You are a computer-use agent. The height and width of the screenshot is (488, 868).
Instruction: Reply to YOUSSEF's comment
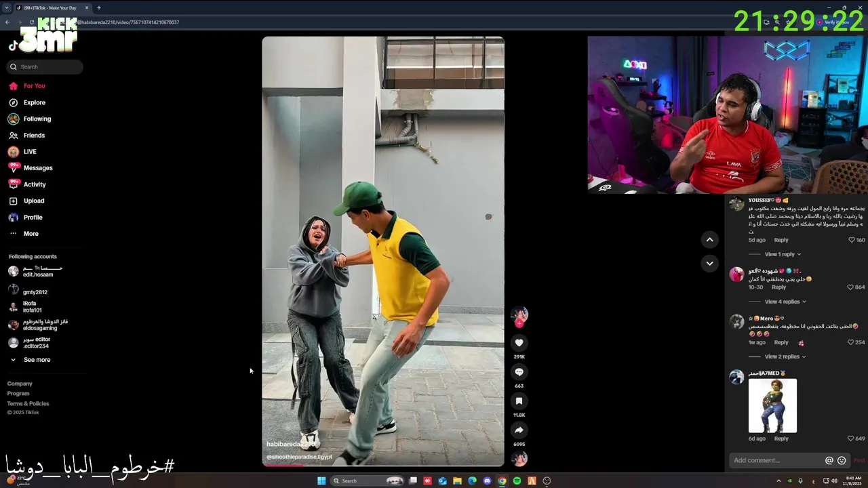pyautogui.click(x=781, y=240)
